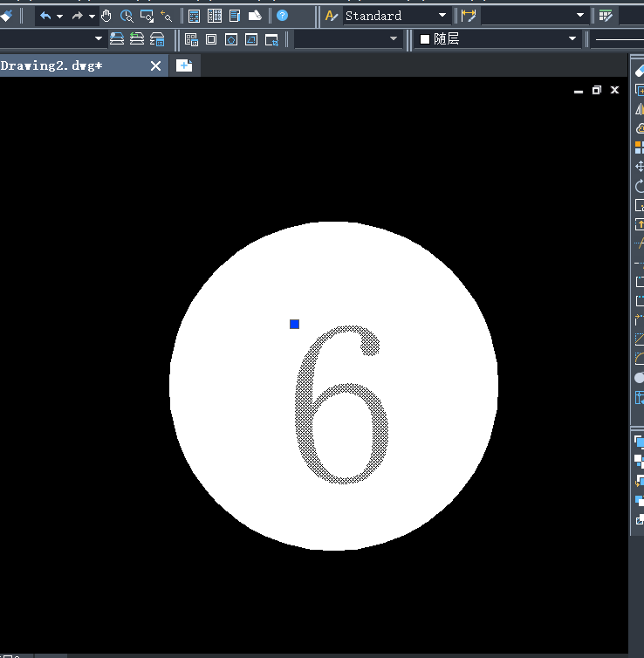Click the Undo arrow icon

(45, 17)
